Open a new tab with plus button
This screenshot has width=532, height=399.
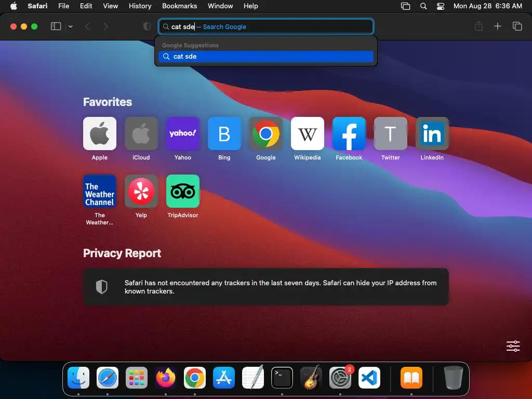click(497, 26)
